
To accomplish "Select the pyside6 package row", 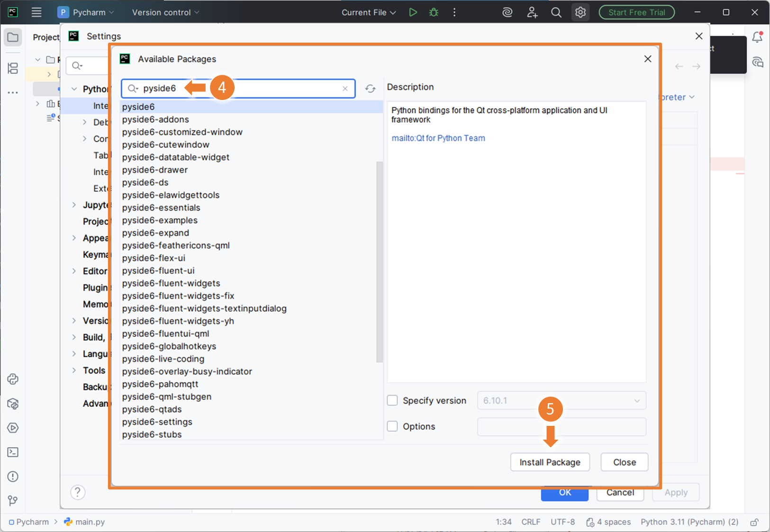I will 252,107.
